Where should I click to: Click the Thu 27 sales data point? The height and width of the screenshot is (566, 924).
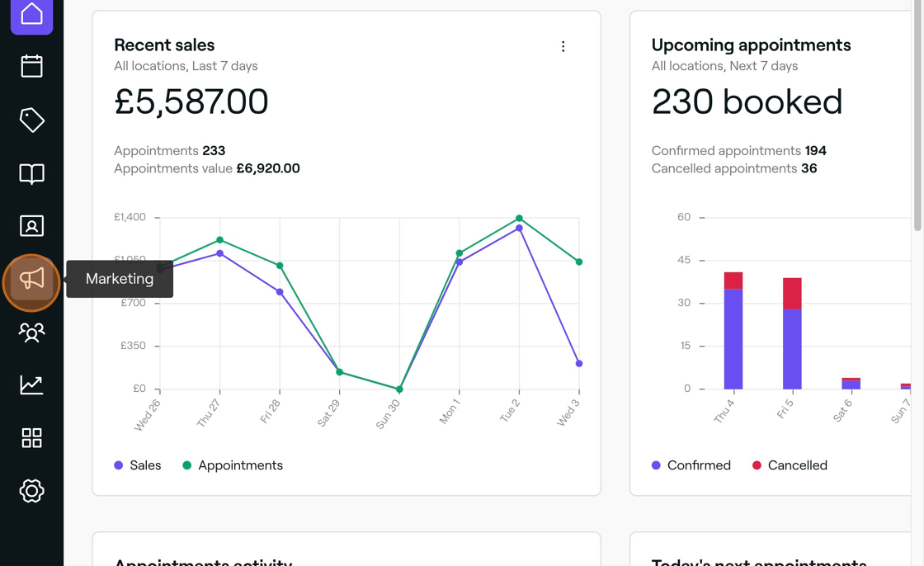tap(219, 253)
